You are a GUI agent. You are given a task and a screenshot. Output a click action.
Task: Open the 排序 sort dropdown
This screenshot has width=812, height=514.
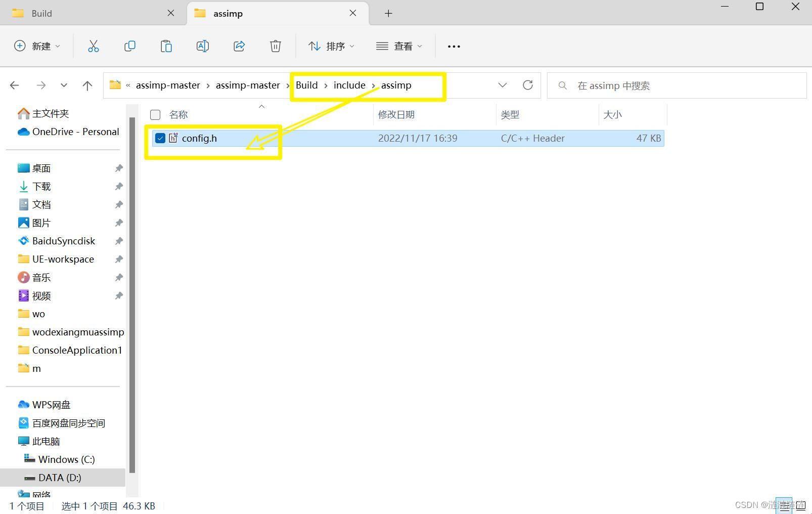(331, 46)
